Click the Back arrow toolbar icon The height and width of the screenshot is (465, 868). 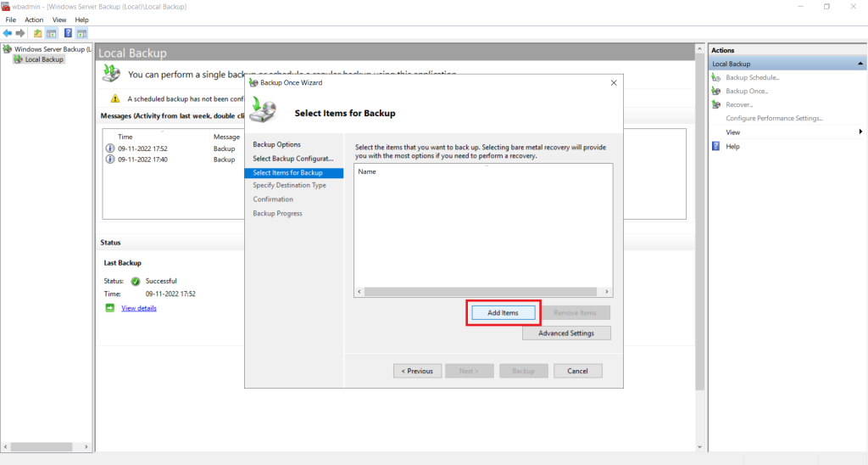tap(7, 33)
